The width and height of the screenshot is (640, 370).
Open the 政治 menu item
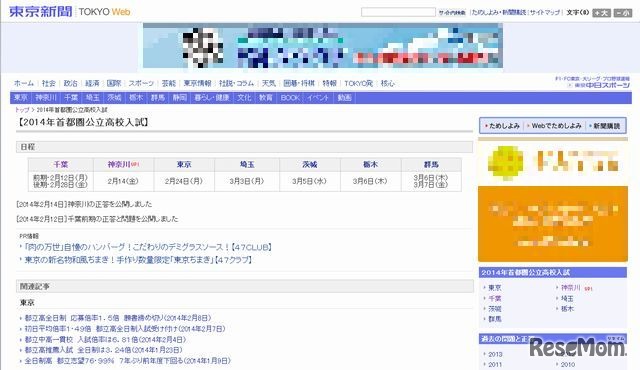[70, 83]
